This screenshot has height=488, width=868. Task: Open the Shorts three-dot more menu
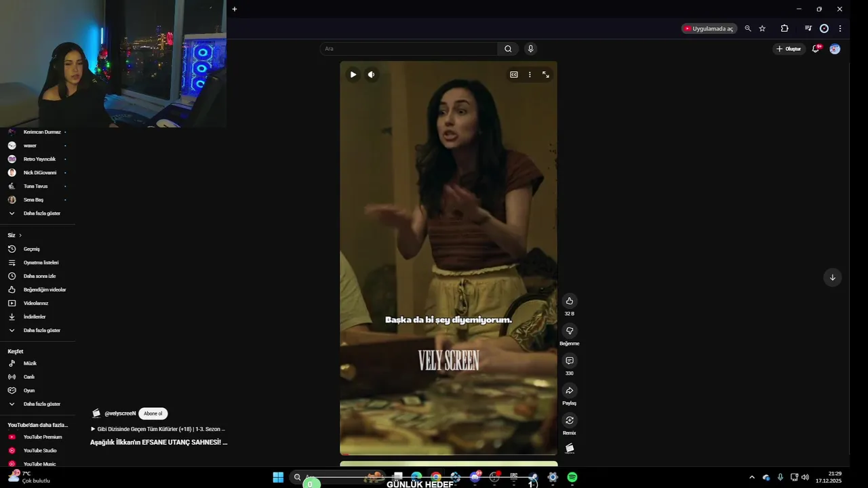tap(530, 75)
